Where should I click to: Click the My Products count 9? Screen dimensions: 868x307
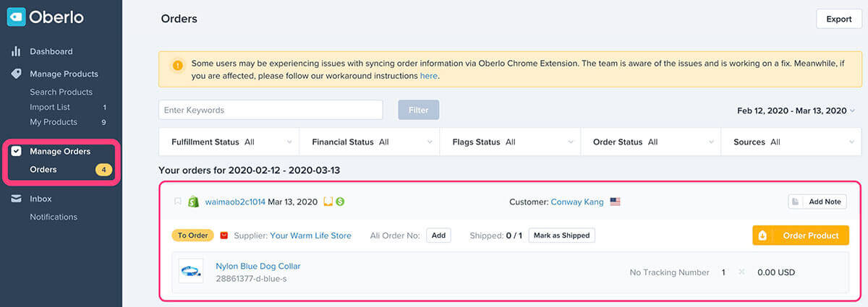pyautogui.click(x=104, y=122)
